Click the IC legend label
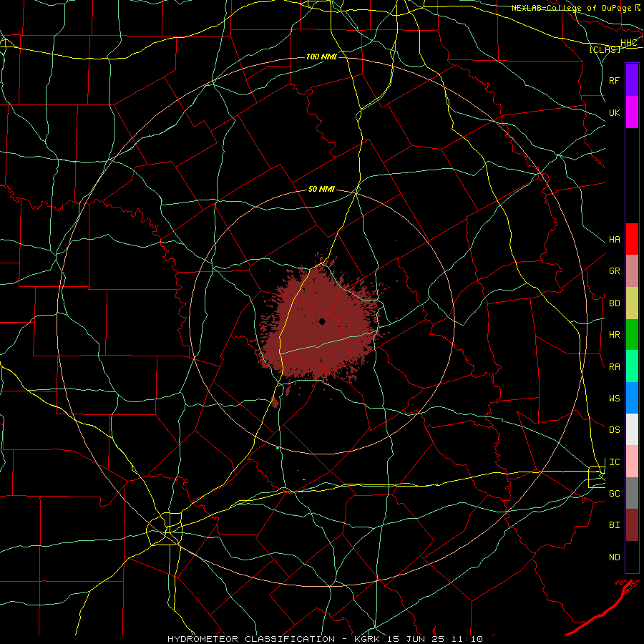This screenshot has height=644, width=644. (614, 462)
